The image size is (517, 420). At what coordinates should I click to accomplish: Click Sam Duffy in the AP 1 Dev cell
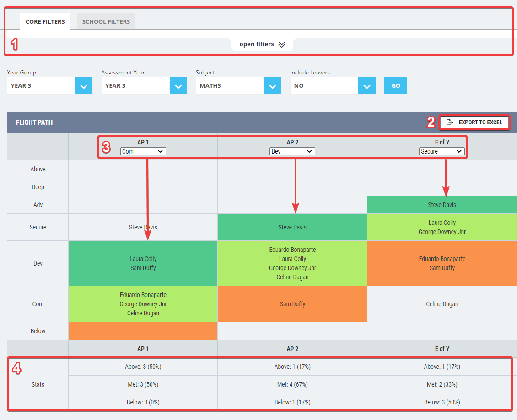pyautogui.click(x=143, y=268)
